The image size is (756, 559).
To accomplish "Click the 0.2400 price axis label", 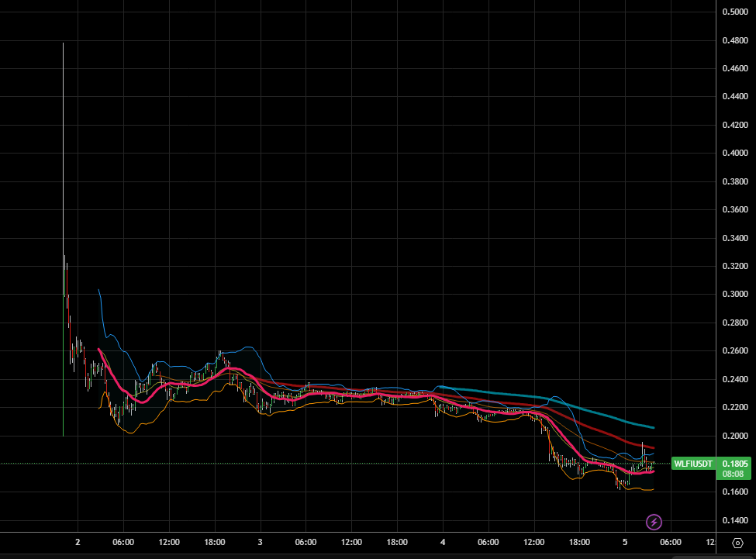I will coord(735,379).
